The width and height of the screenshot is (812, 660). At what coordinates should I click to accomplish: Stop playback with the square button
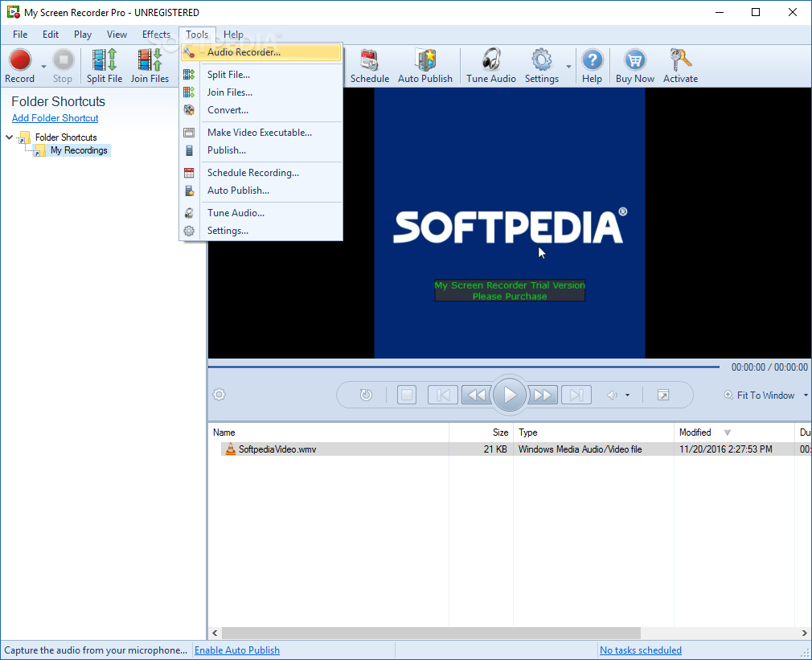click(407, 395)
